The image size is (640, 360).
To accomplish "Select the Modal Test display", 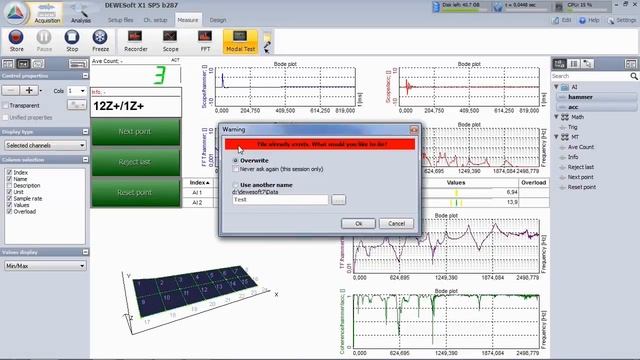I will tap(240, 41).
